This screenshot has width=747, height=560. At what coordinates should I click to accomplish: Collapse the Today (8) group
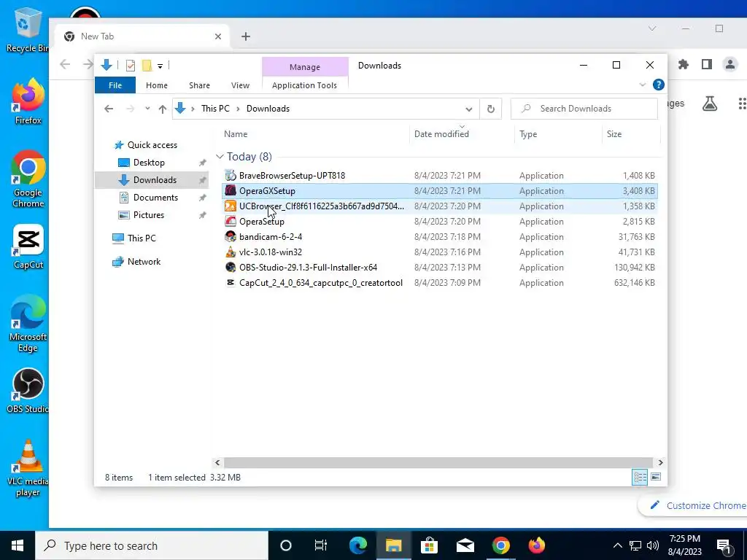pyautogui.click(x=220, y=157)
